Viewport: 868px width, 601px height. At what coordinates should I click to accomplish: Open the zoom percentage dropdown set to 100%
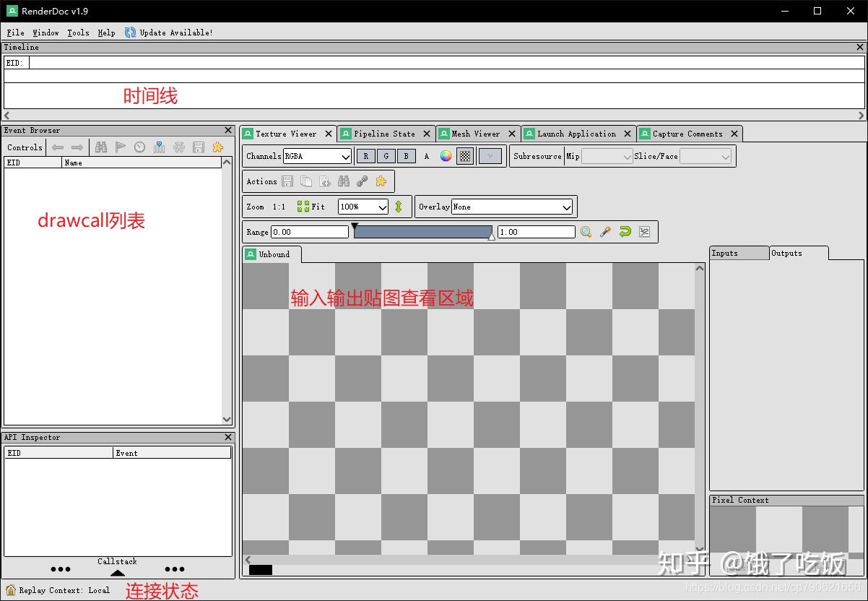coord(363,206)
